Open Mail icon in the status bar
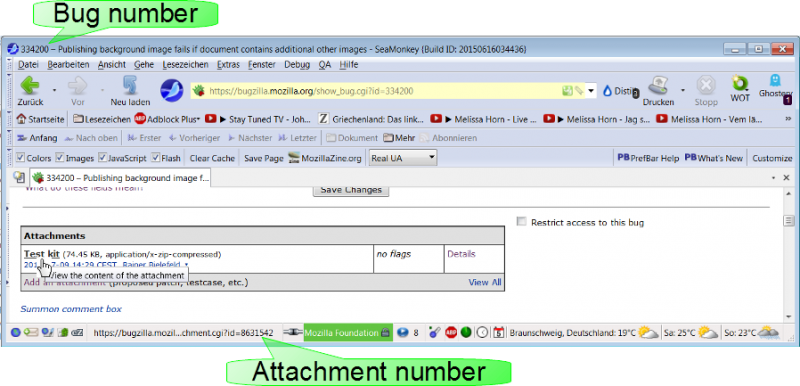Screen dimensions: 800x386 [x=31, y=332]
